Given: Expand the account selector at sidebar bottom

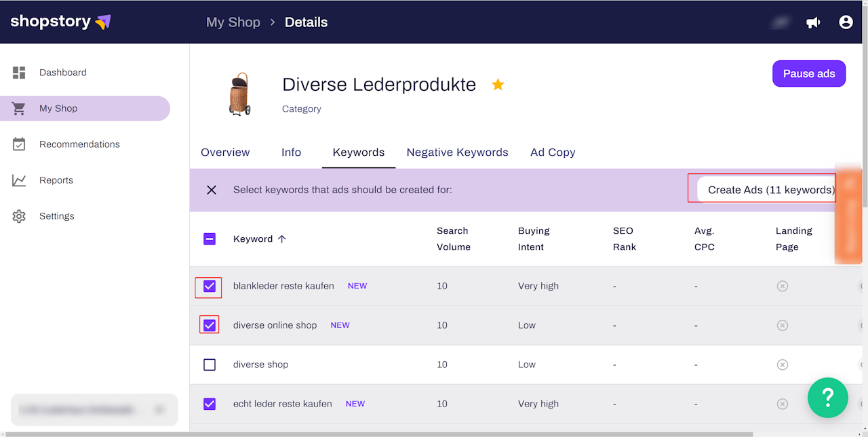Looking at the screenshot, I should point(94,410).
